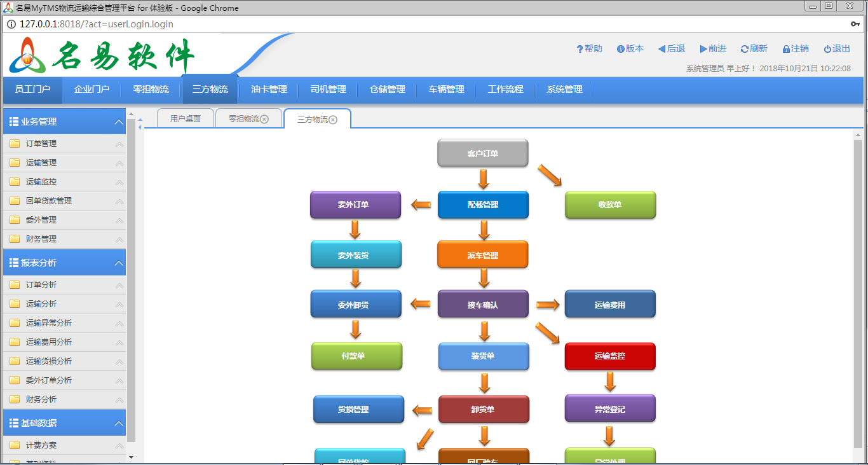Collapse the 业务管理 section chevron
The image size is (868, 465).
click(119, 121)
